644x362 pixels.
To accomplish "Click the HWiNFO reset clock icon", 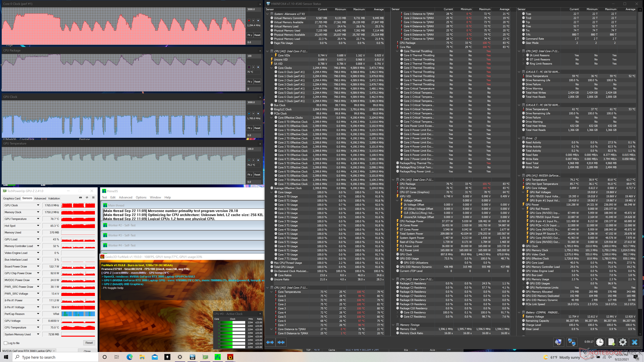I will pyautogui.click(x=600, y=342).
